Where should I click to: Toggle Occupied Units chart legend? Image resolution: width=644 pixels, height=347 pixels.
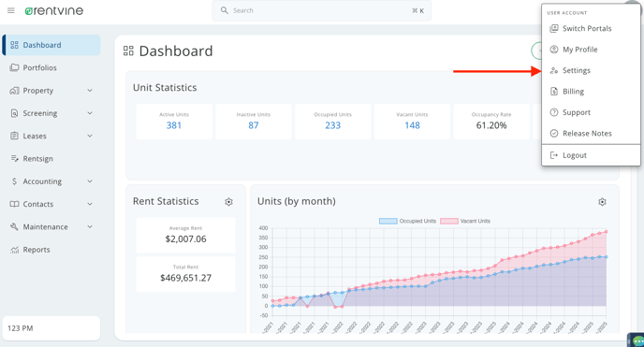click(407, 221)
